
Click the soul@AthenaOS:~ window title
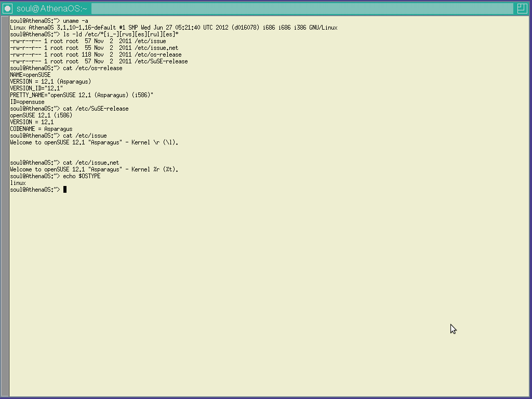coord(52,8)
